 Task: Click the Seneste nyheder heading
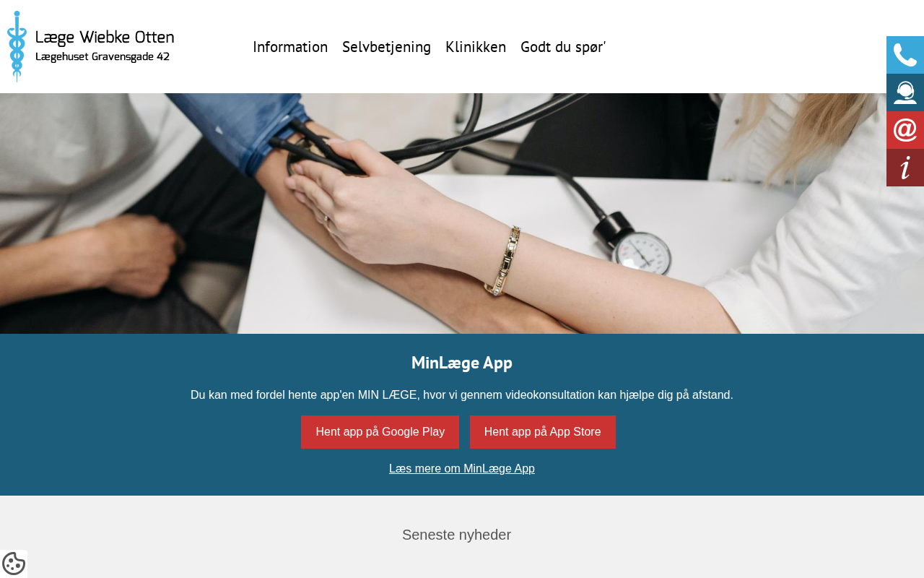(x=456, y=535)
